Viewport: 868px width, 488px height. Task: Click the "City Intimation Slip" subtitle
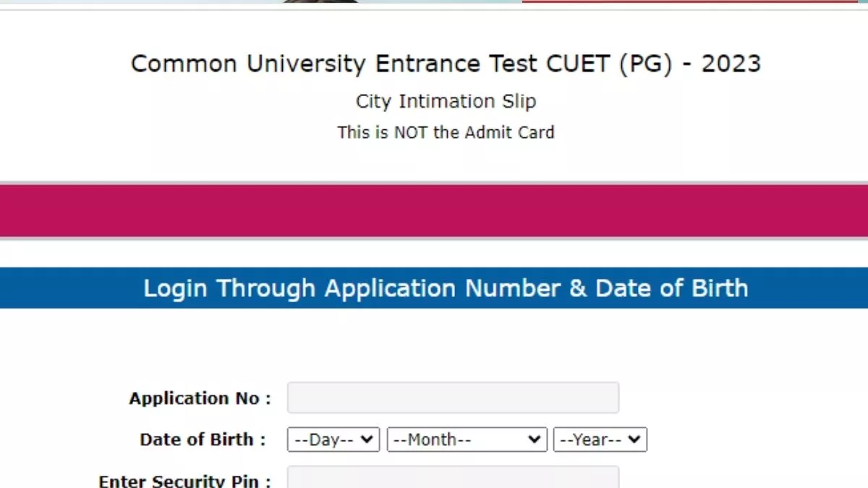tap(446, 102)
